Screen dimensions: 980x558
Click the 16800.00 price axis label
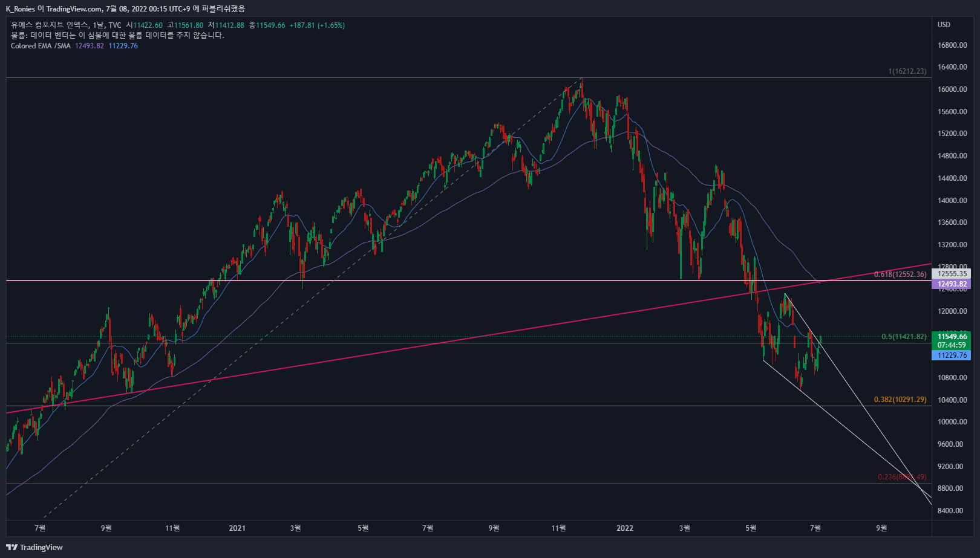(952, 45)
